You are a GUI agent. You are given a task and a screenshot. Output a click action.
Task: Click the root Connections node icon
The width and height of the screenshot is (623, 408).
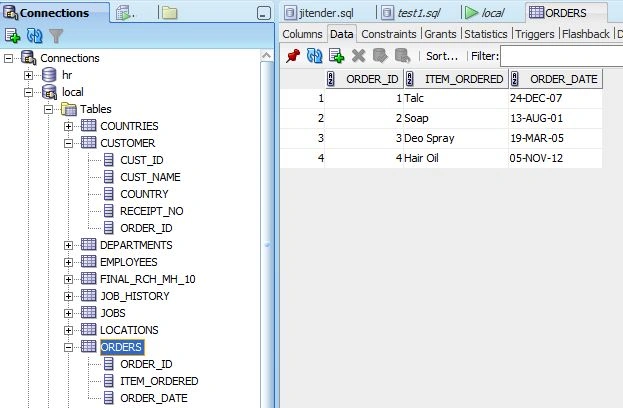pyautogui.click(x=29, y=58)
